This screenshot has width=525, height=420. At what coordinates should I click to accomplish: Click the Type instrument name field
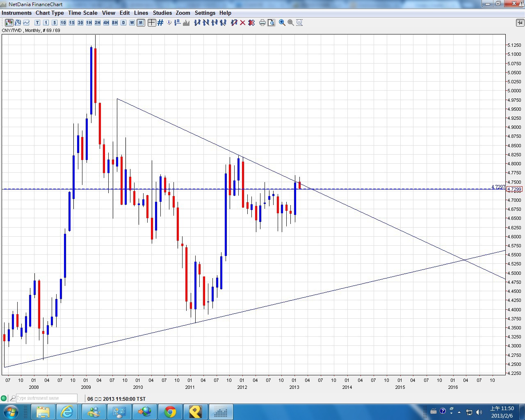click(x=46, y=398)
